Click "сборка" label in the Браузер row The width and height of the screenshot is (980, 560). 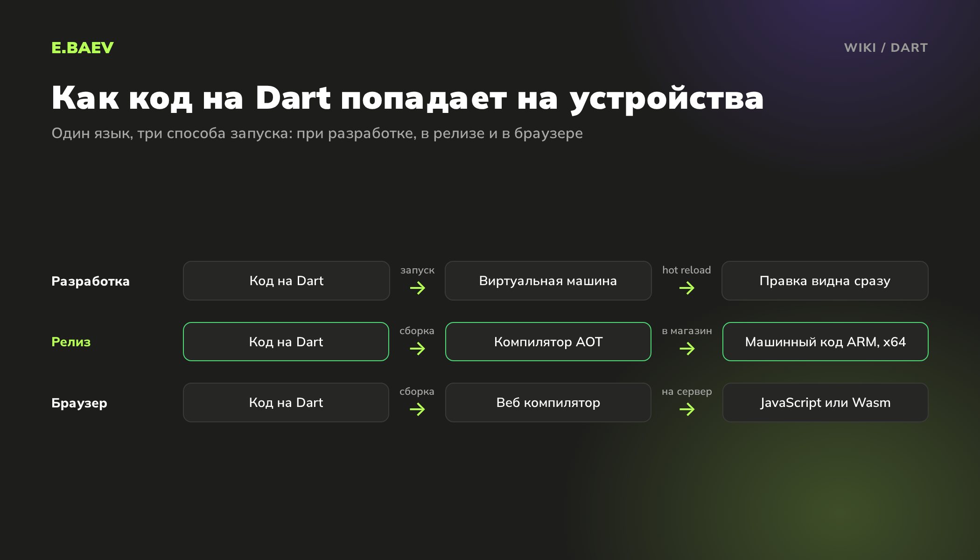coord(417,392)
